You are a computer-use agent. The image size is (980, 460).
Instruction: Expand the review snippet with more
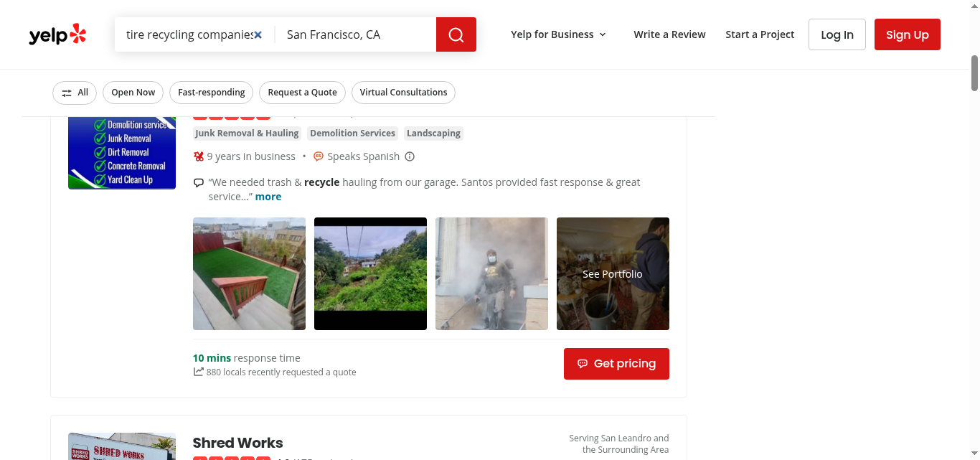268,197
